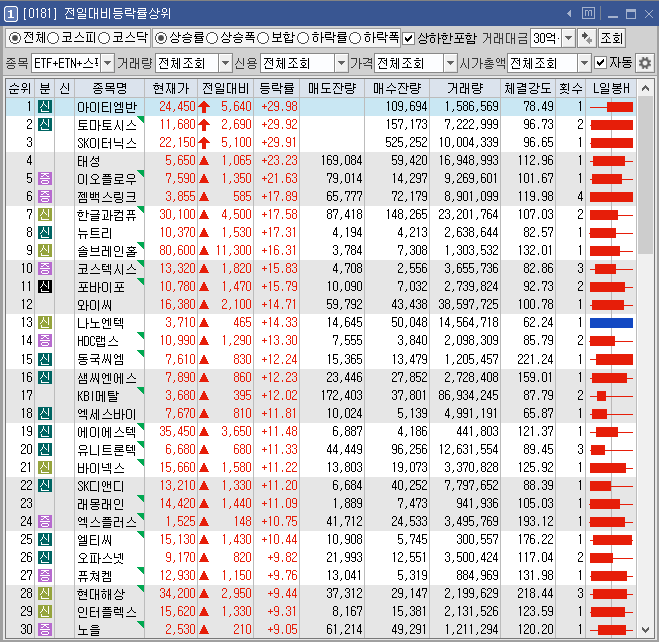Select the 래몽래인 stock name
The height and width of the screenshot is (642, 659).
click(101, 503)
